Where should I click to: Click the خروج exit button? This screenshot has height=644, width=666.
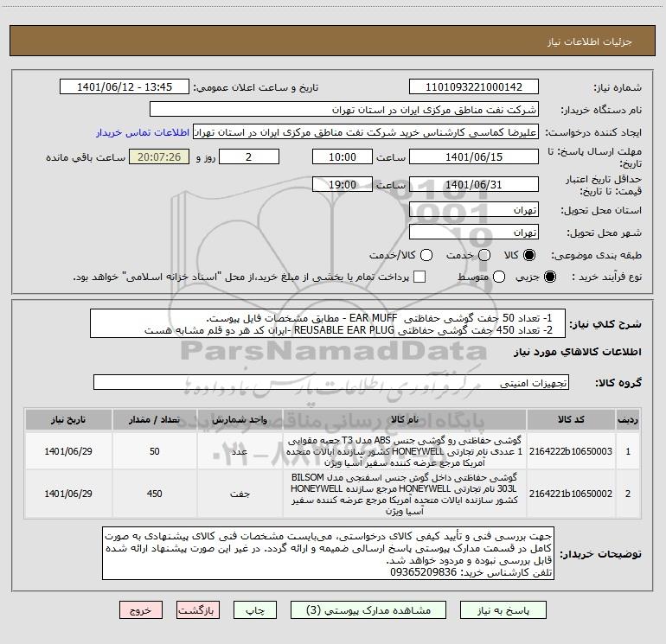click(141, 610)
